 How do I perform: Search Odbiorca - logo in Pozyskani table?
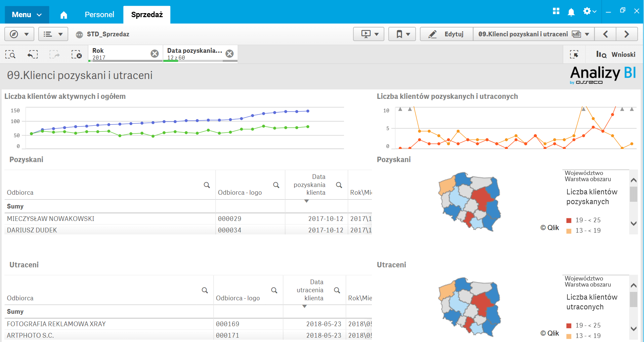[276, 185]
